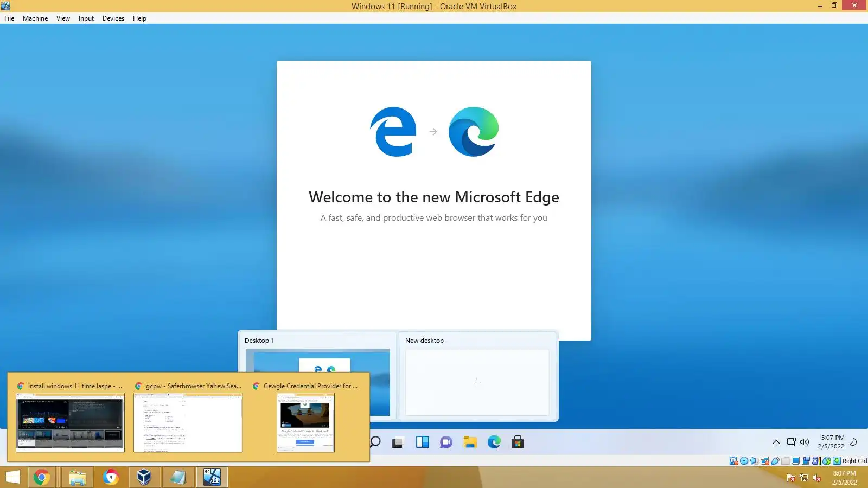Select the 'gcpw - Saferbrowser' Chrome preview
The image size is (868, 488).
coord(188,418)
